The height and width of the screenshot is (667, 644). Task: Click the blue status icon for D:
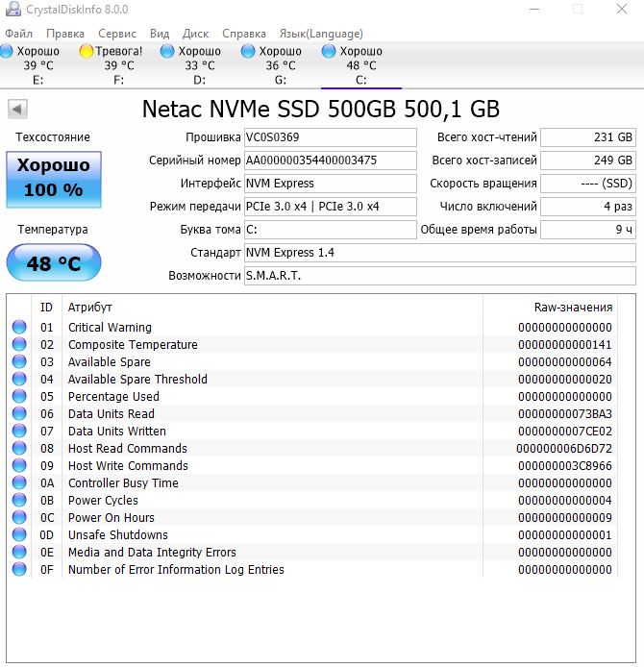pyautogui.click(x=167, y=52)
